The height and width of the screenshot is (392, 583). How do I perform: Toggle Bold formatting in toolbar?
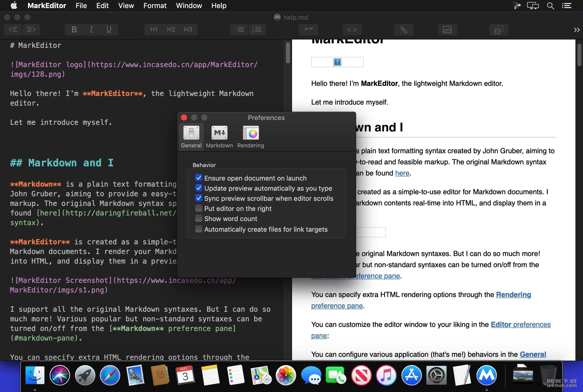[x=74, y=30]
